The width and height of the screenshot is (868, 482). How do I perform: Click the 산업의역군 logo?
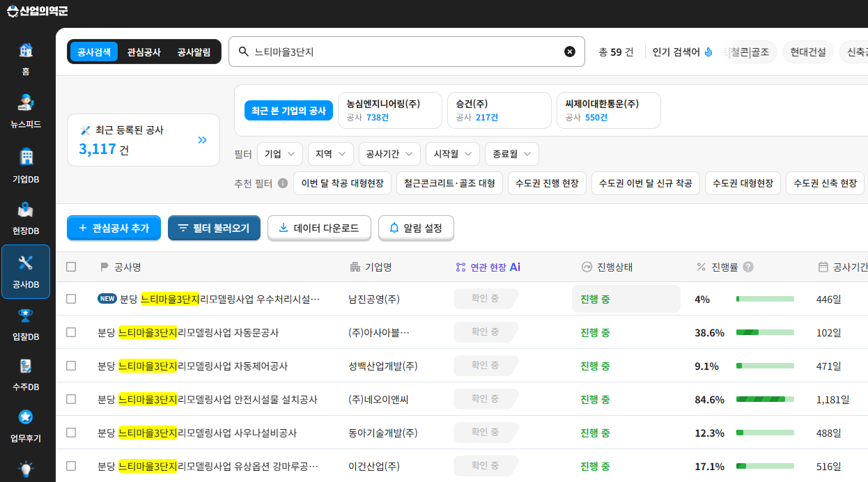coord(37,10)
